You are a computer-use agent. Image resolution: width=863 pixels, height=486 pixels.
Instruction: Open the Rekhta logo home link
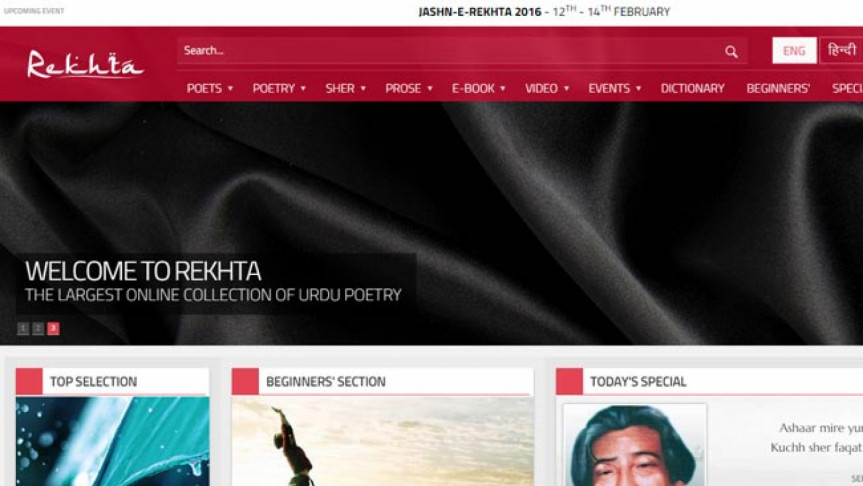85,65
